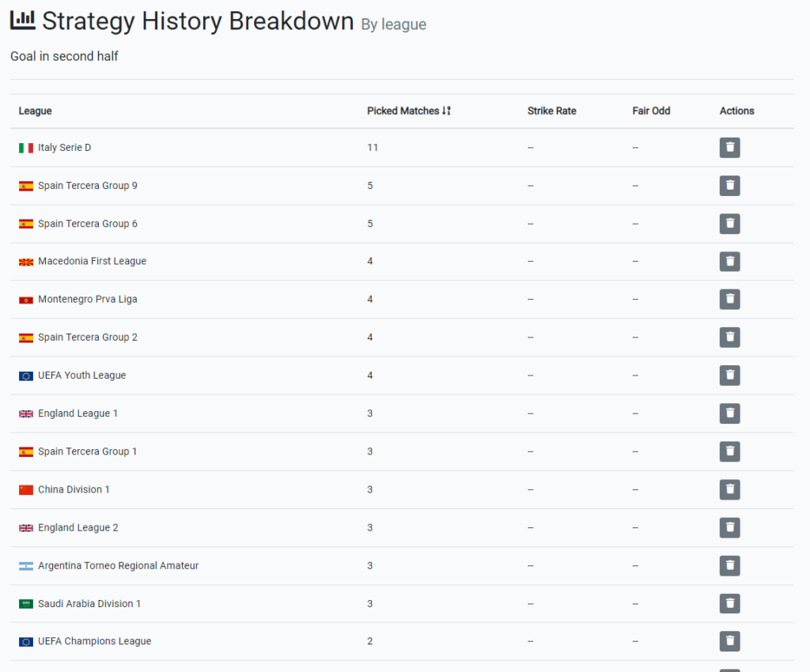Viewport: 810px width, 672px height.
Task: Delete the Montenegro Prva Liga row
Action: [x=729, y=299]
